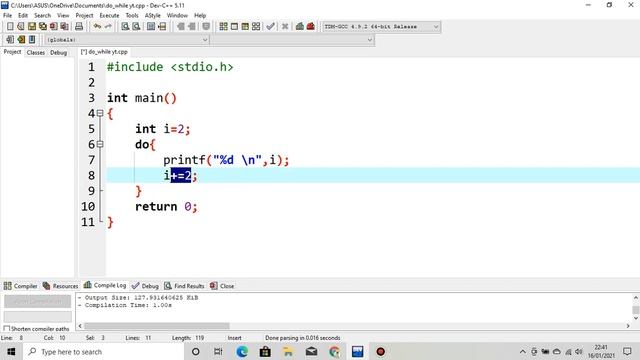Click the Save All toolbar icon
Viewport: 640px width, 360px height.
coord(43,27)
